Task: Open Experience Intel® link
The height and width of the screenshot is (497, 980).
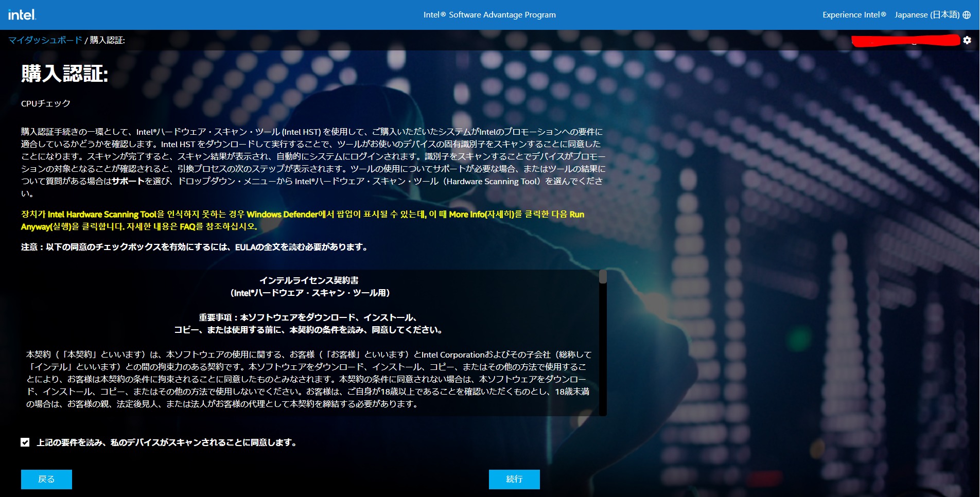Action: tap(854, 15)
